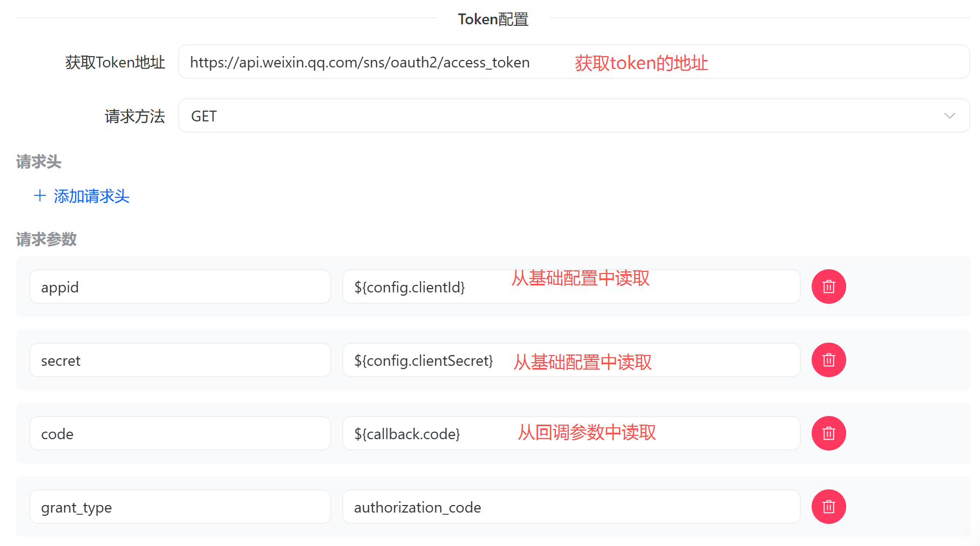Delete the appid parameter row
Screen dimensions: 980x546
[828, 286]
